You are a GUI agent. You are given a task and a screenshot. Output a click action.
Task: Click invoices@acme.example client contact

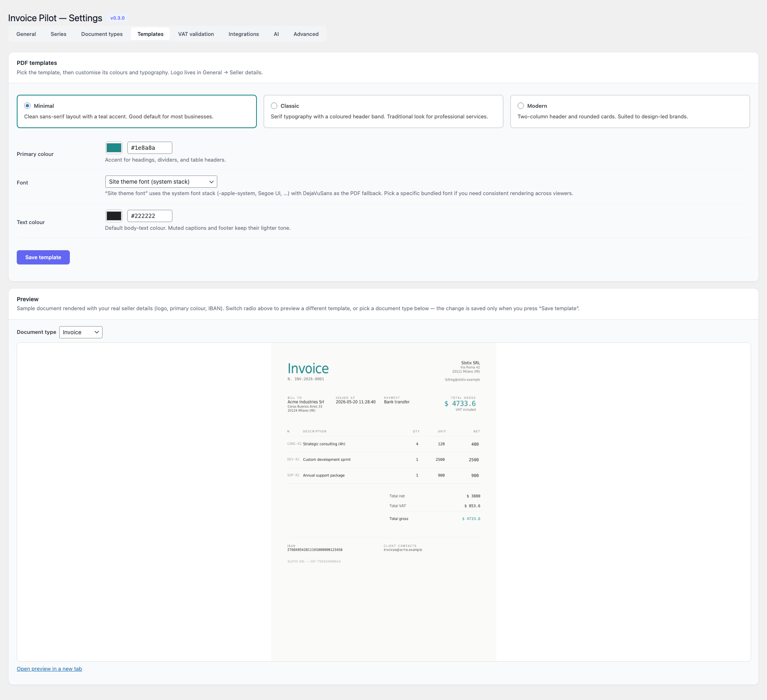click(x=403, y=550)
